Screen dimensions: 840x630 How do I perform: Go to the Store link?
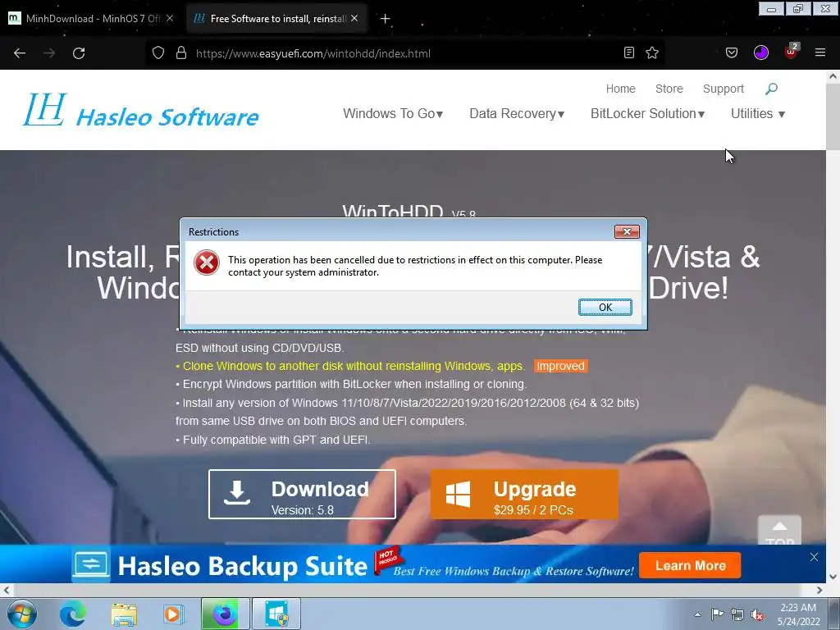[x=669, y=89]
